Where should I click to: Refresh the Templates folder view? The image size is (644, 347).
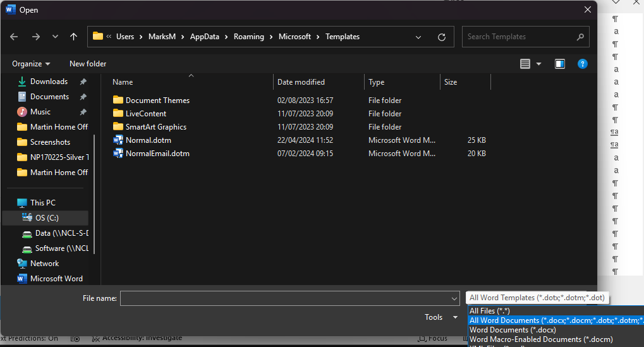click(x=442, y=37)
